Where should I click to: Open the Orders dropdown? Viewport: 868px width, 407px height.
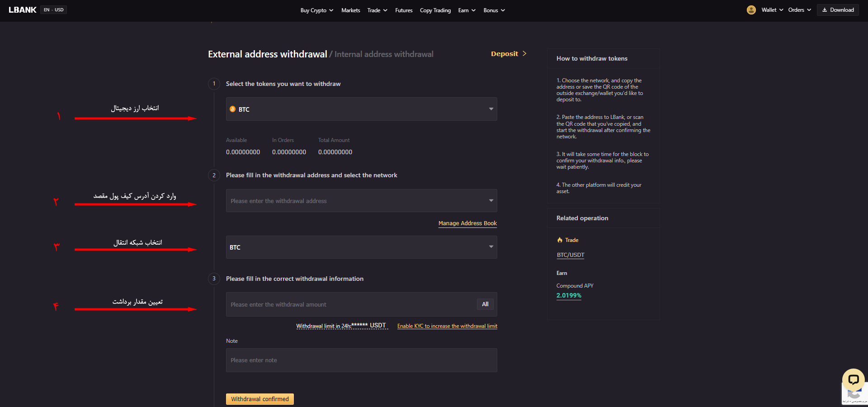pyautogui.click(x=800, y=10)
